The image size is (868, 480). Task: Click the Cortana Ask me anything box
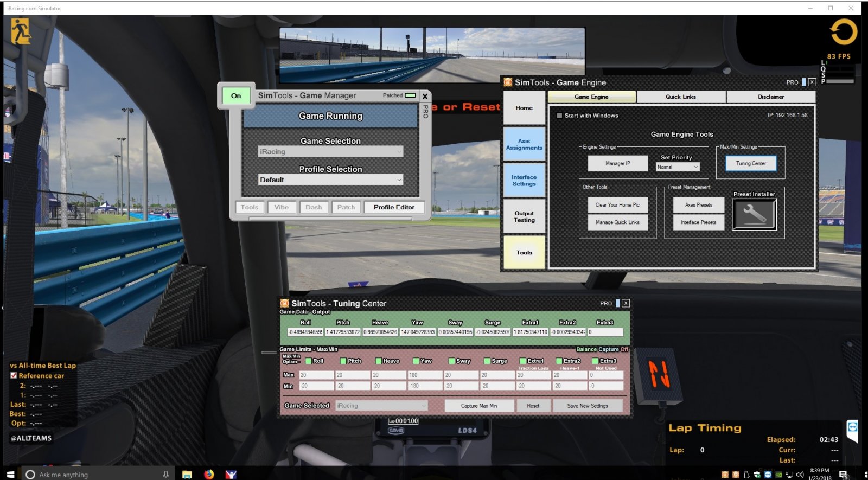tap(98, 475)
